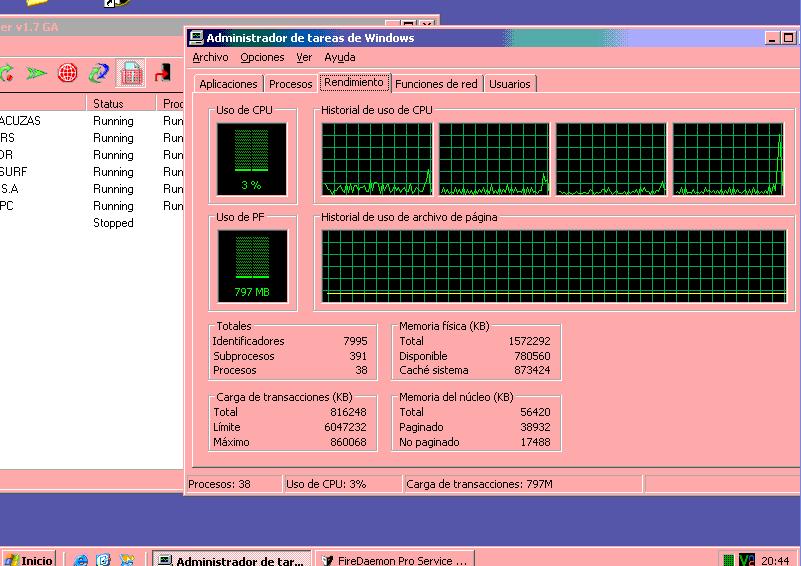The width and height of the screenshot is (801, 566).
Task: Click the Identificadores value 7995
Action: pyautogui.click(x=356, y=341)
